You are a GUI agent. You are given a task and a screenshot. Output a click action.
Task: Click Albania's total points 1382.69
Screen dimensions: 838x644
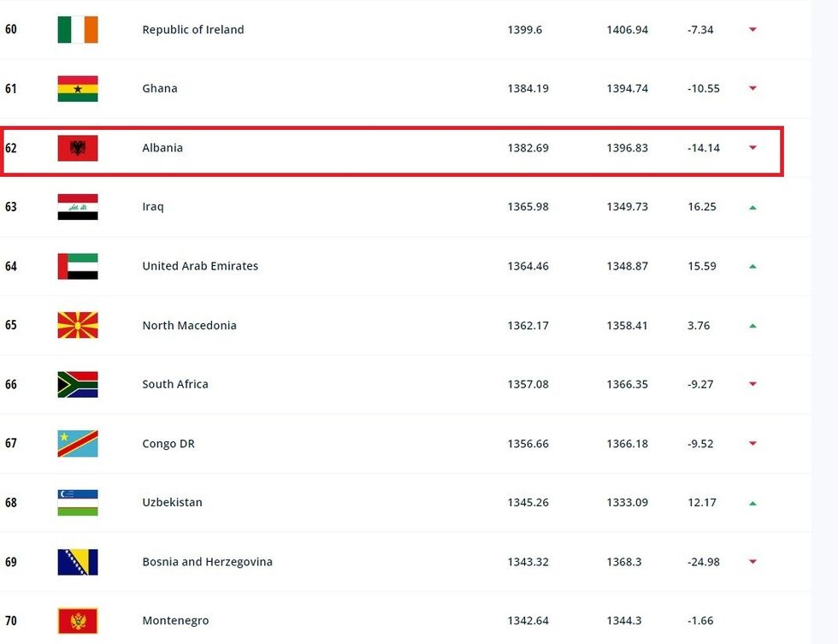click(528, 148)
